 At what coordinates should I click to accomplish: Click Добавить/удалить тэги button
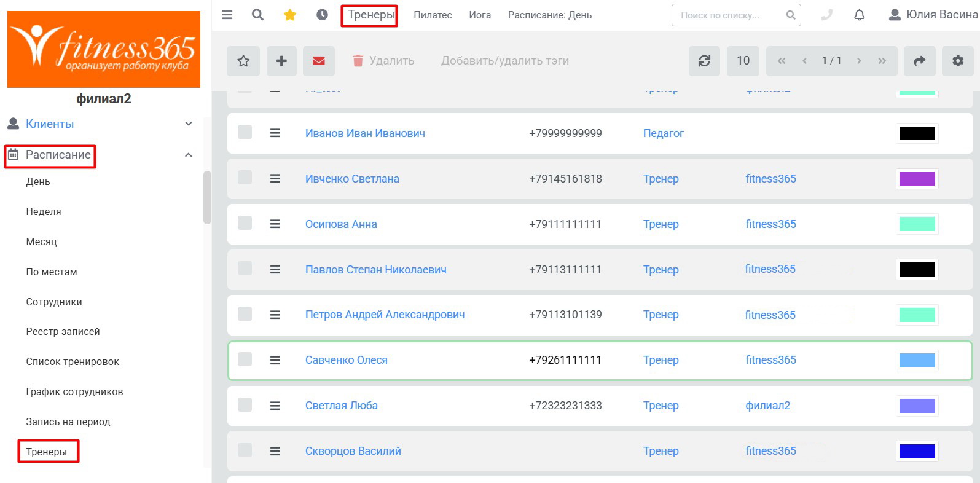point(505,61)
